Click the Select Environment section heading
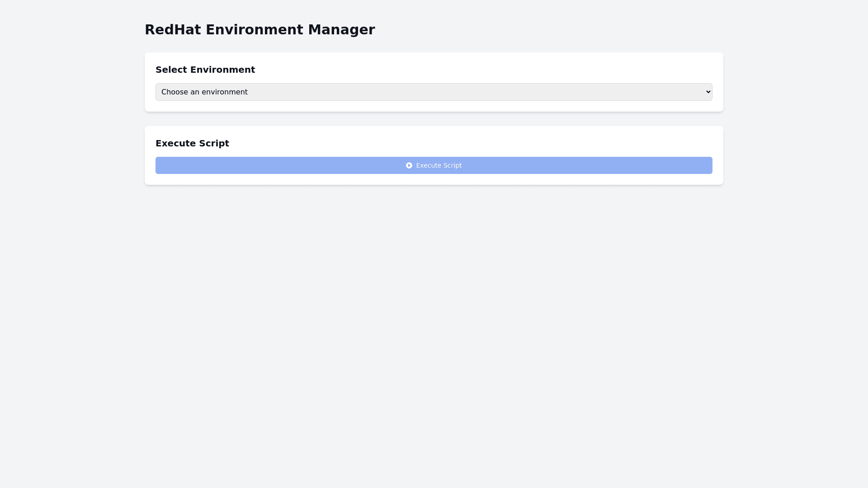The image size is (868, 488). pos(205,70)
